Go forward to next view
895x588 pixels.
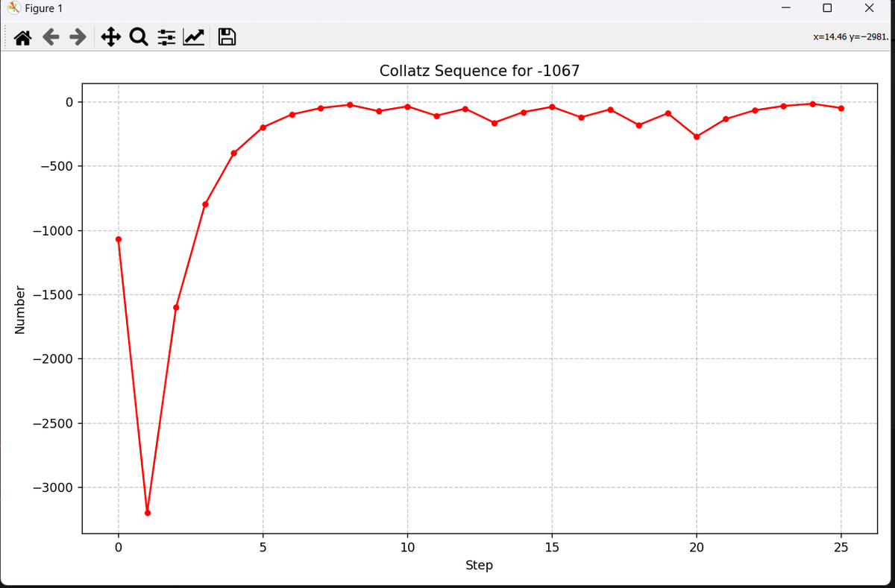coord(76,37)
